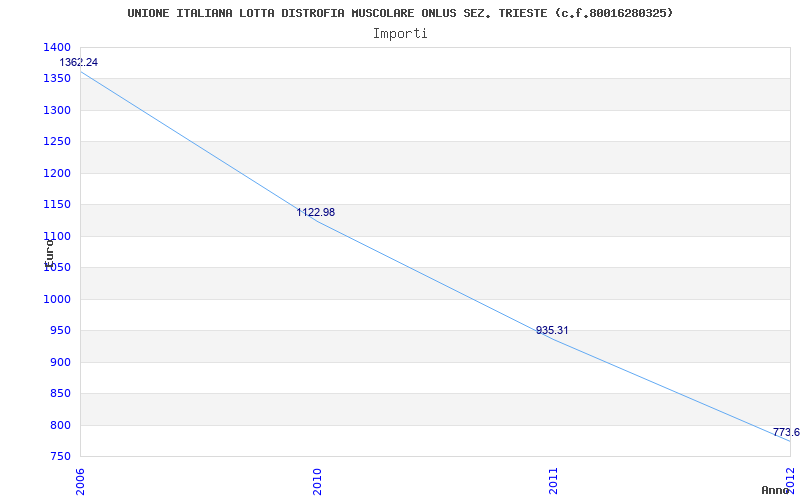This screenshot has height=500, width=800.
Task: Click the 1122.98 data label
Action: point(316,212)
